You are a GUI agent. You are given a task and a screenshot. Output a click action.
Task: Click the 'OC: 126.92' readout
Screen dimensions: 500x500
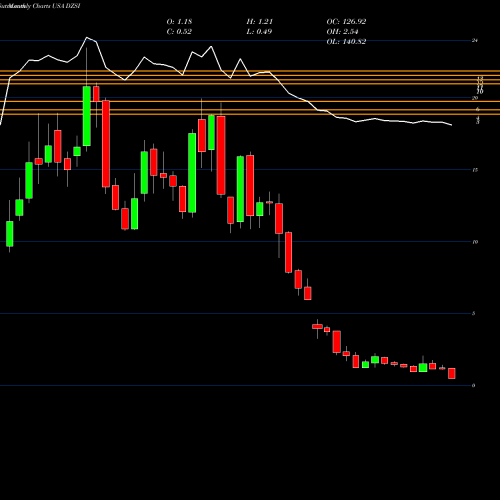click(346, 22)
